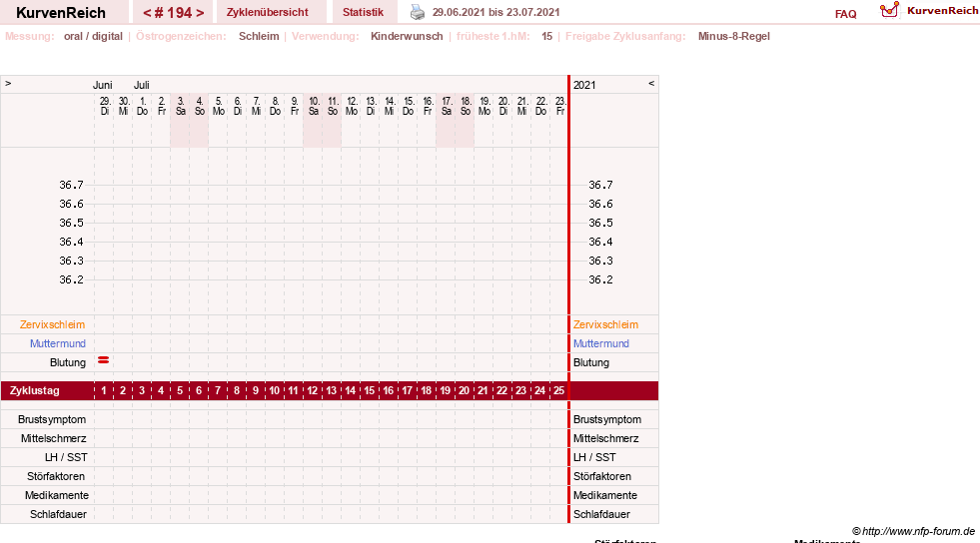Select cycle day 25 in Zyklustag row
The height and width of the screenshot is (543, 980).
558,390
